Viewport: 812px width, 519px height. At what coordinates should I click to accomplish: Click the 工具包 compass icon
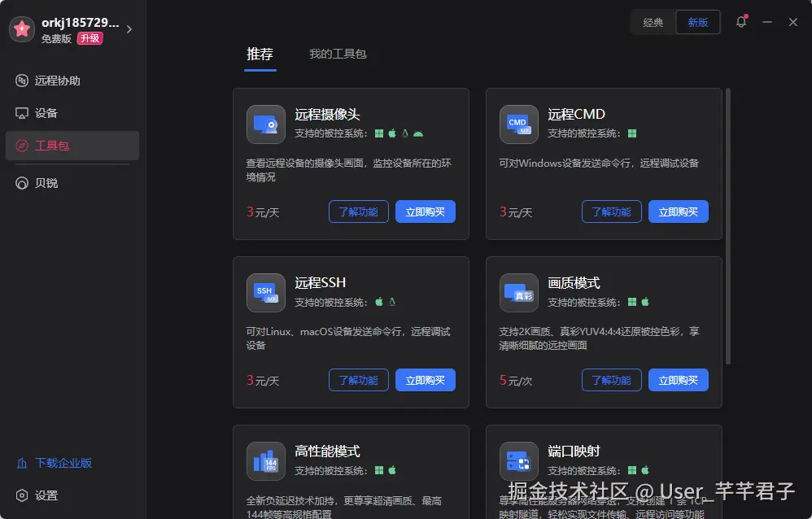pos(22,146)
